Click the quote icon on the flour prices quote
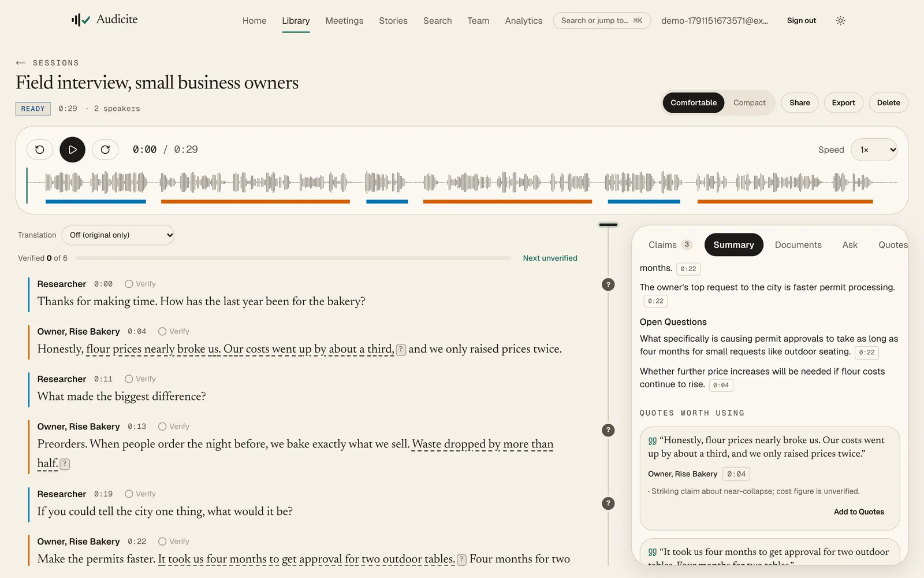 point(653,440)
